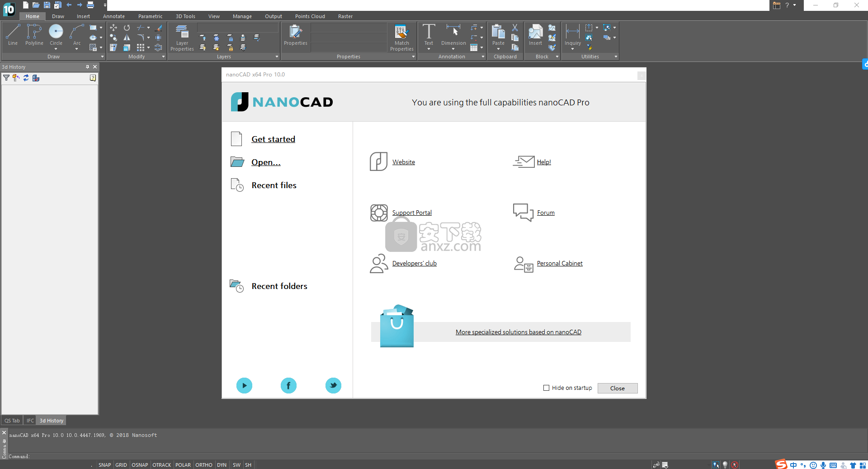The image size is (868, 469).
Task: Switch to the Points Cloud ribbon tab
Action: click(310, 16)
